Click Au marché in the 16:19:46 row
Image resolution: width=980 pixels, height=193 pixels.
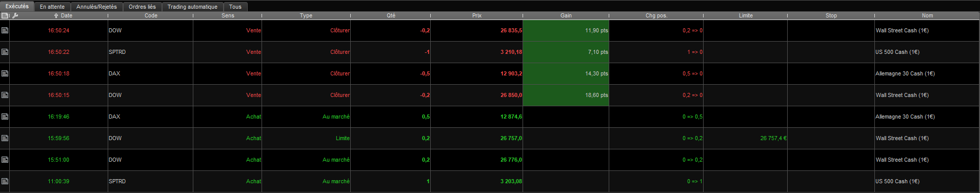(336, 117)
